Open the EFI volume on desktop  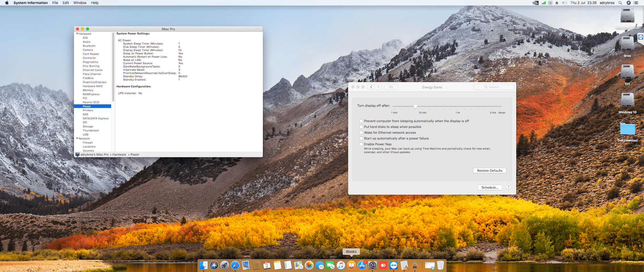click(x=627, y=72)
